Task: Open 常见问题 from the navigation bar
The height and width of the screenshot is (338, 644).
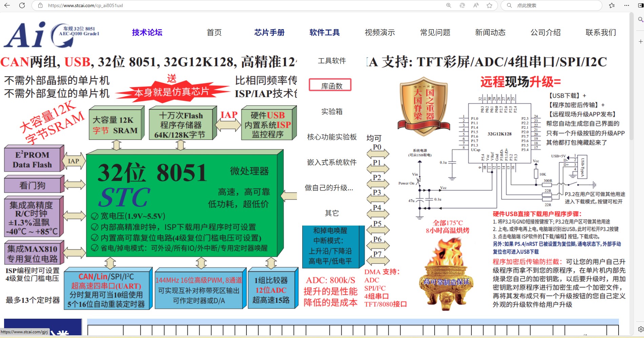Action: pyautogui.click(x=435, y=33)
